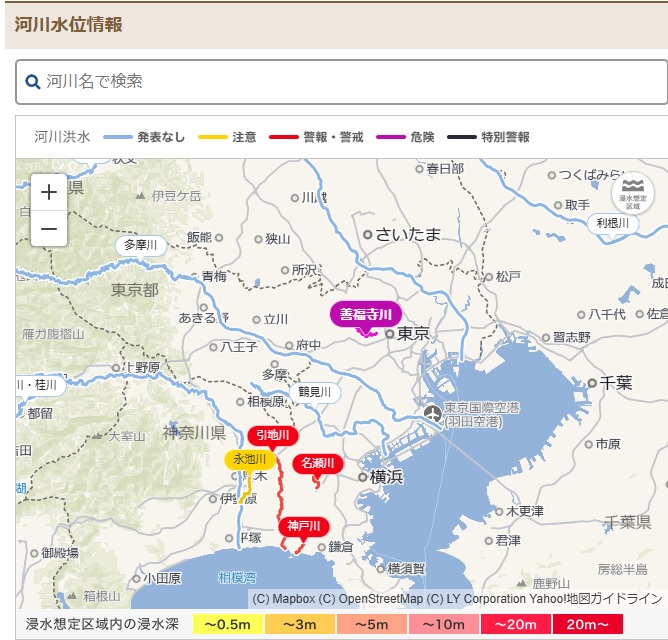This screenshot has height=640, width=668.
Task: Click the Haneda airport icon on map
Action: point(433,413)
